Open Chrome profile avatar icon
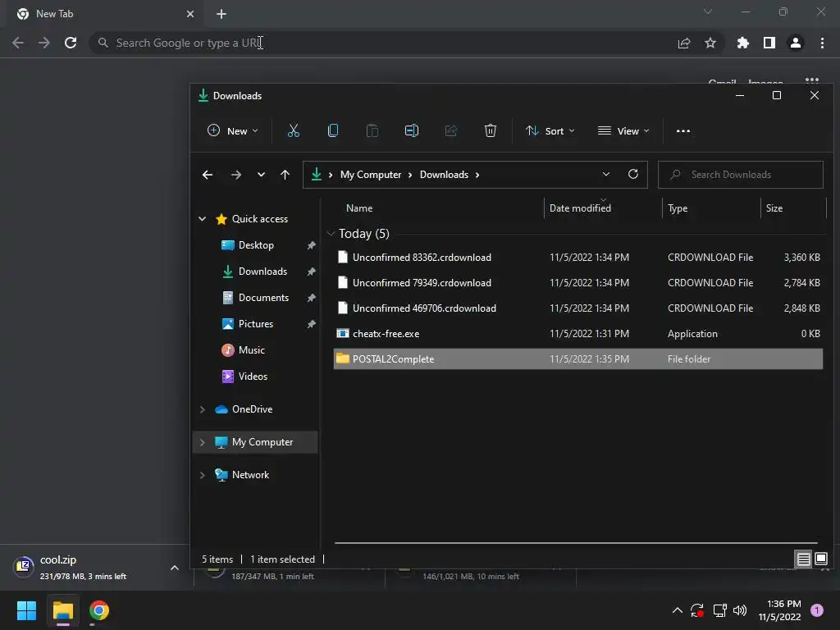 tap(796, 43)
